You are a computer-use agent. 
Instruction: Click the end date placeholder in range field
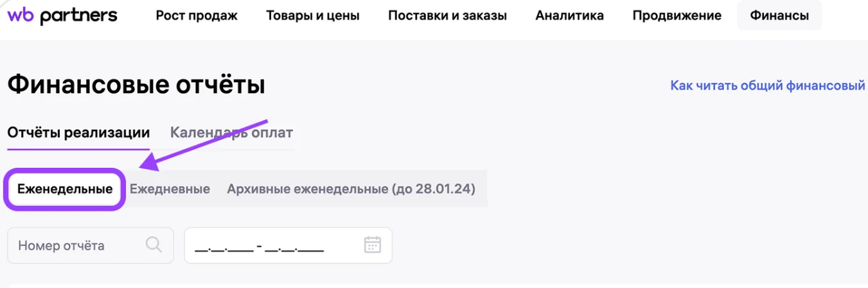(294, 246)
